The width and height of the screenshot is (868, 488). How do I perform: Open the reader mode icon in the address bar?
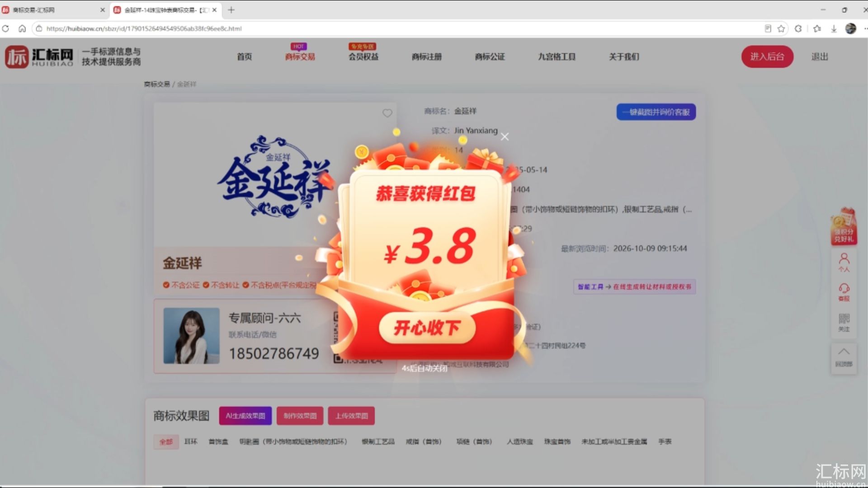[768, 28]
